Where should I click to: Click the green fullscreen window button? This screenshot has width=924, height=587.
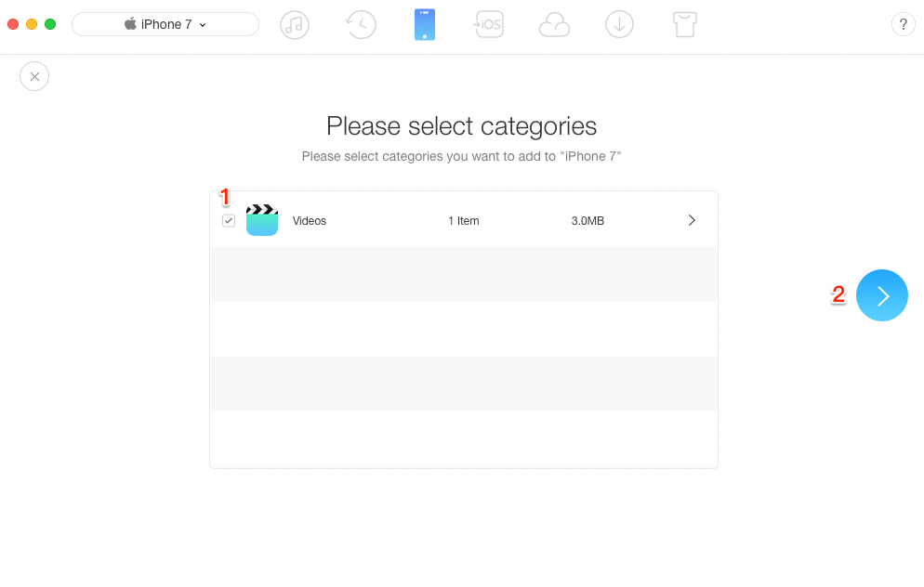[x=50, y=24]
